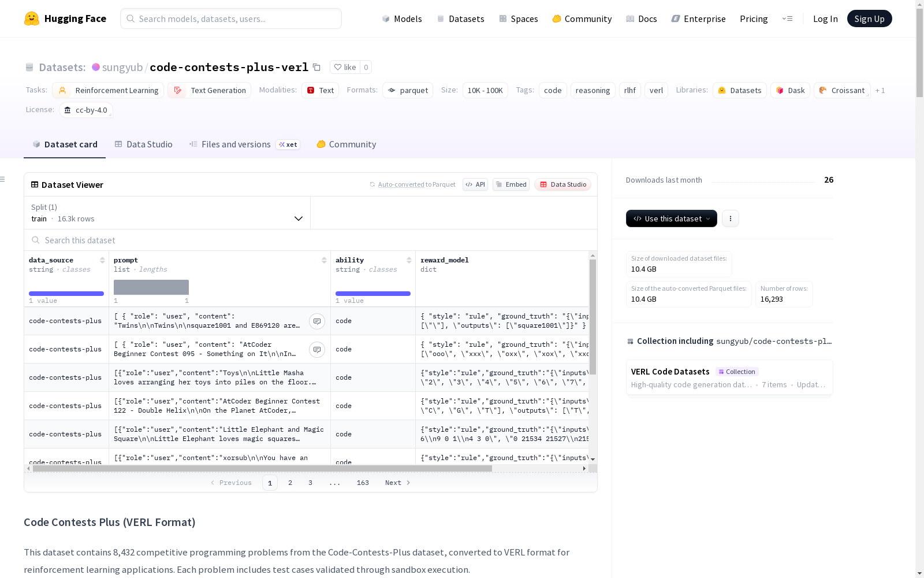Click the viewer vertical scrollbar
The image size is (924, 578).
593,317
